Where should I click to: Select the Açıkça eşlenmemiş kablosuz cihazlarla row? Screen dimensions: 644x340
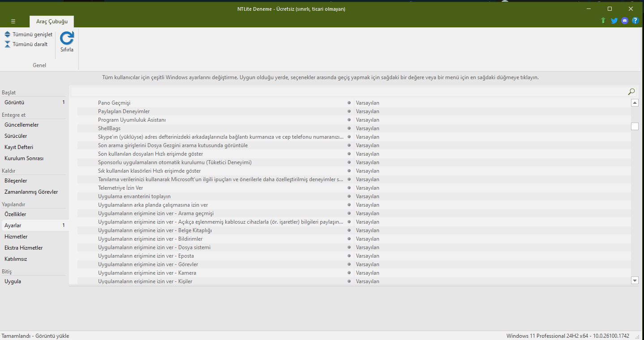pos(354,222)
